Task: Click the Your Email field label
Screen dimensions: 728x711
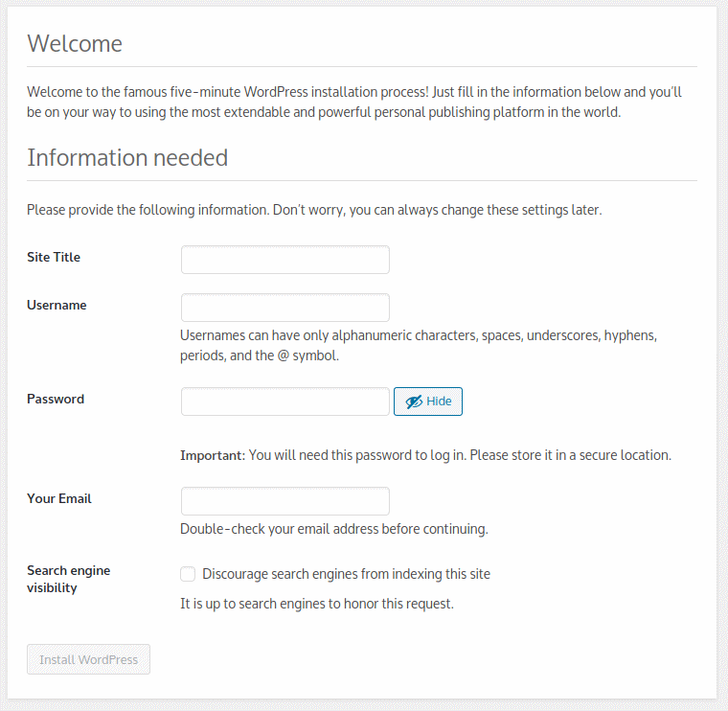Action: pyautogui.click(x=59, y=498)
